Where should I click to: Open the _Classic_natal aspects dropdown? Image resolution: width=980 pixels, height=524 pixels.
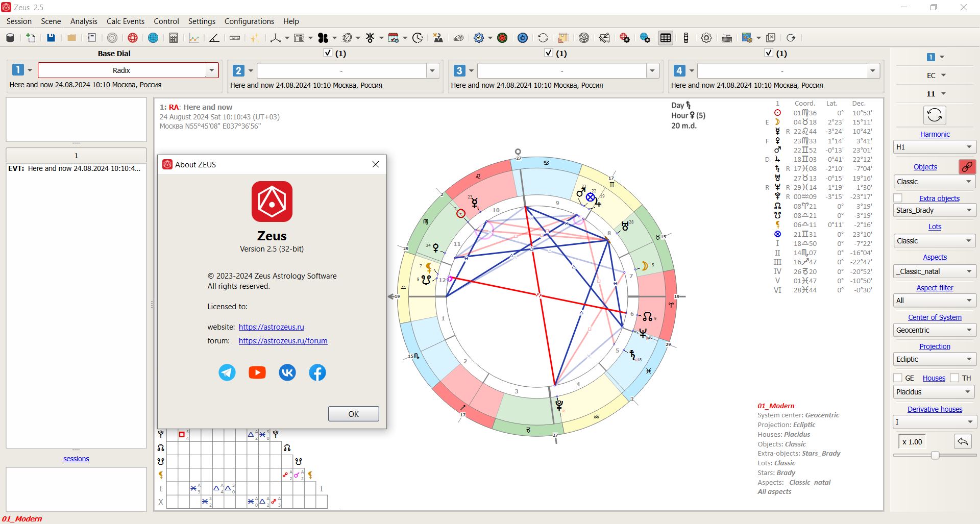point(934,271)
